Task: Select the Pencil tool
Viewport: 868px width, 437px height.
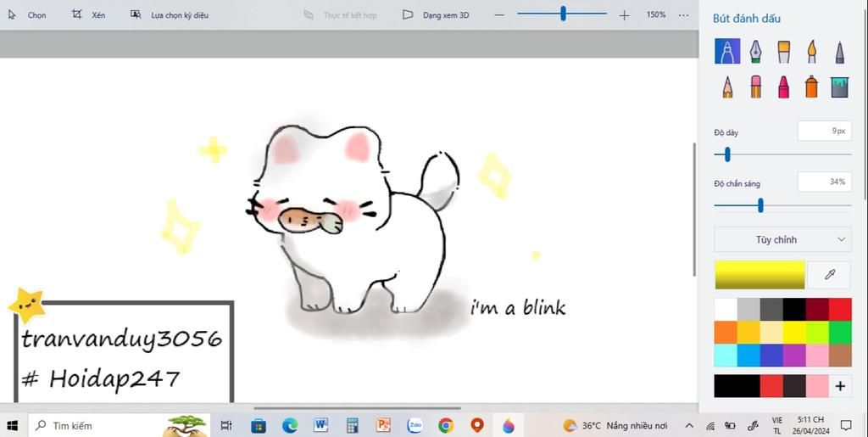Action: (727, 87)
